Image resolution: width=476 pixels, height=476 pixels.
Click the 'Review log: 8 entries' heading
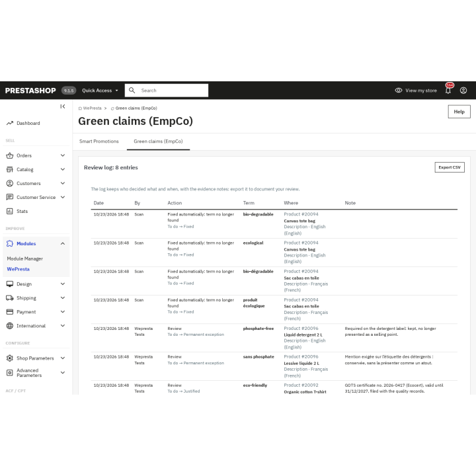pos(111,167)
